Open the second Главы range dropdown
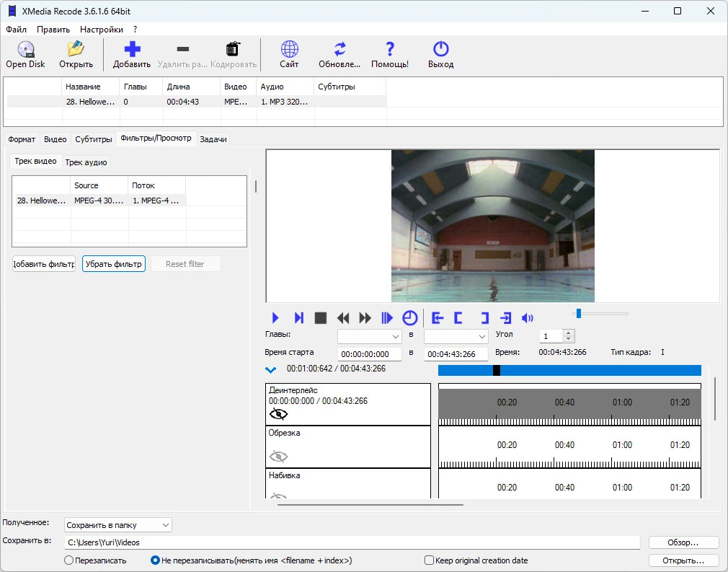Viewport: 728px width, 572px height. [456, 336]
